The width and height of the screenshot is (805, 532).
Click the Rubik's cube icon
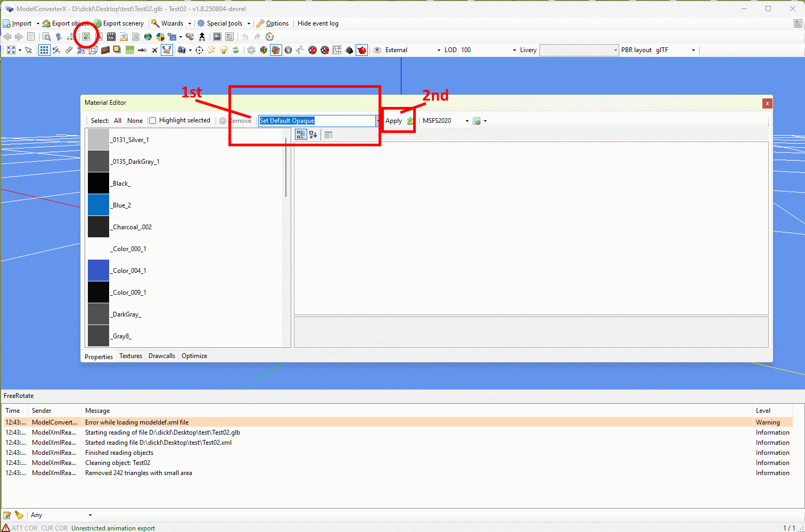coord(264,50)
